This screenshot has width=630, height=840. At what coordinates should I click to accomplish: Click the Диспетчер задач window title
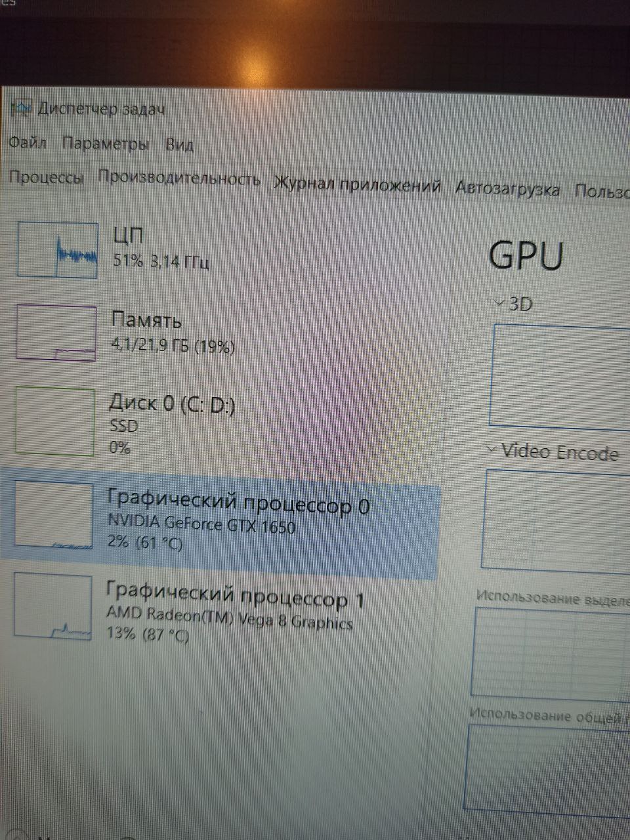pos(102,109)
